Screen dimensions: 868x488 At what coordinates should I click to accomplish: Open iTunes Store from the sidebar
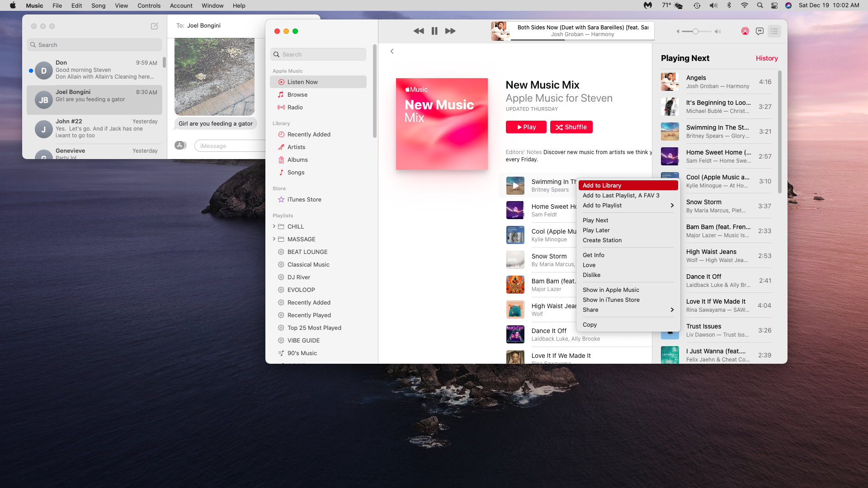click(304, 199)
